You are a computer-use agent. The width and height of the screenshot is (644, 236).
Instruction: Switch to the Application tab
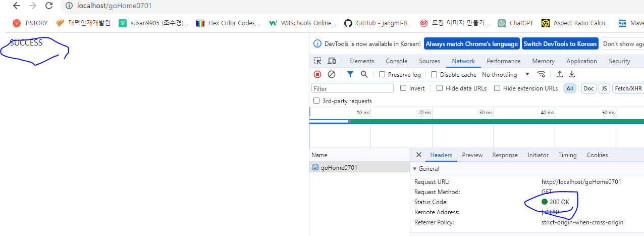coord(581,61)
